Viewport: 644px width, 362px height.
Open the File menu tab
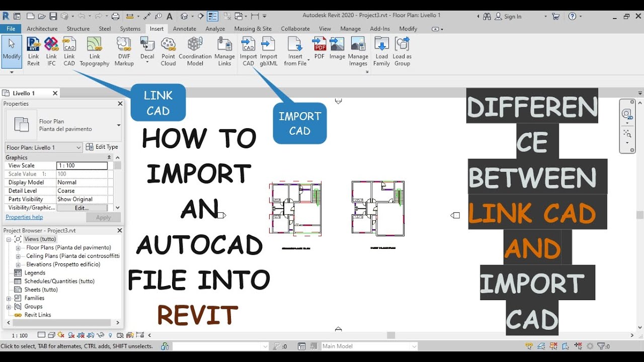tap(11, 29)
